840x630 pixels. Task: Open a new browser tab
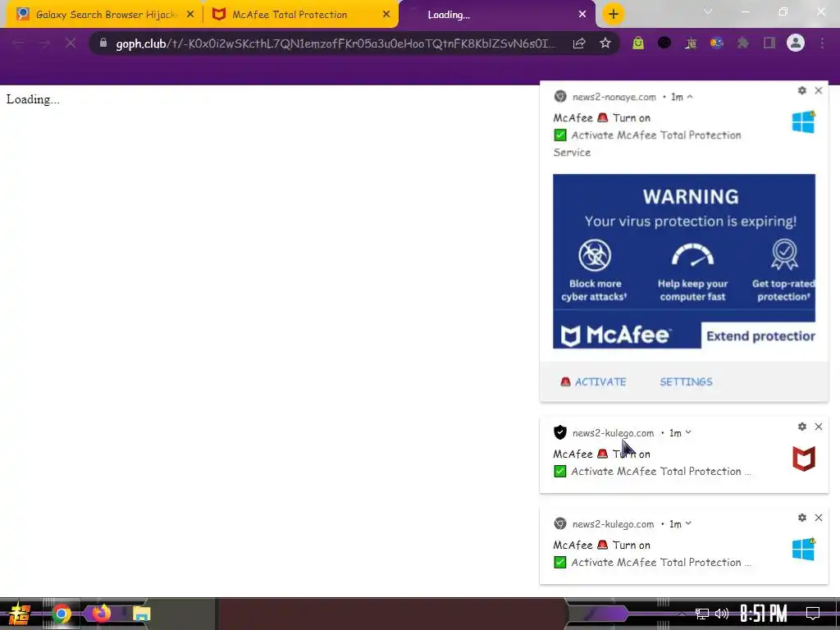[x=614, y=14]
